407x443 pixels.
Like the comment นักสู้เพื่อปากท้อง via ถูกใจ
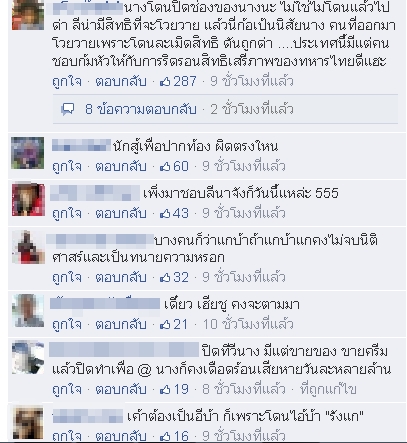(x=67, y=166)
